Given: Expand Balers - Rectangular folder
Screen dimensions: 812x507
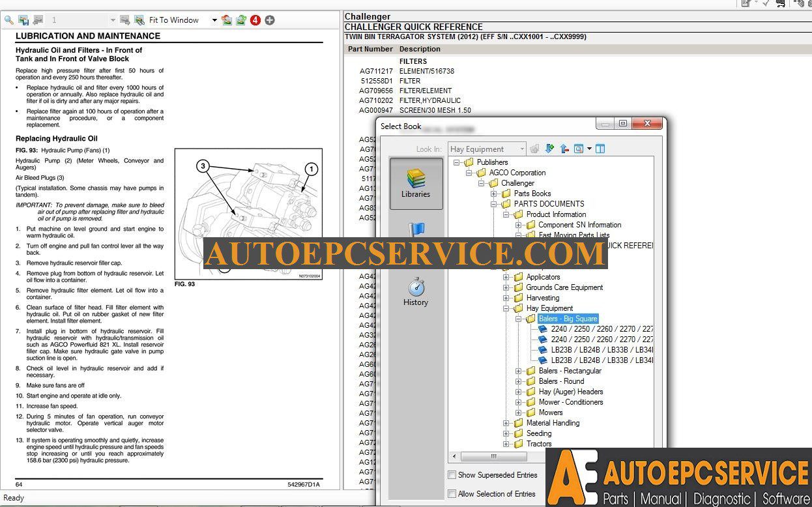Looking at the screenshot, I should point(519,371).
